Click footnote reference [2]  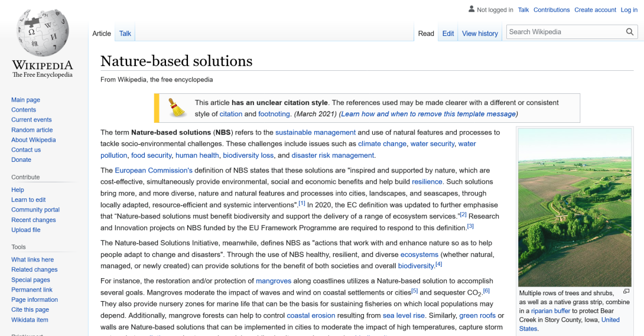(x=463, y=214)
